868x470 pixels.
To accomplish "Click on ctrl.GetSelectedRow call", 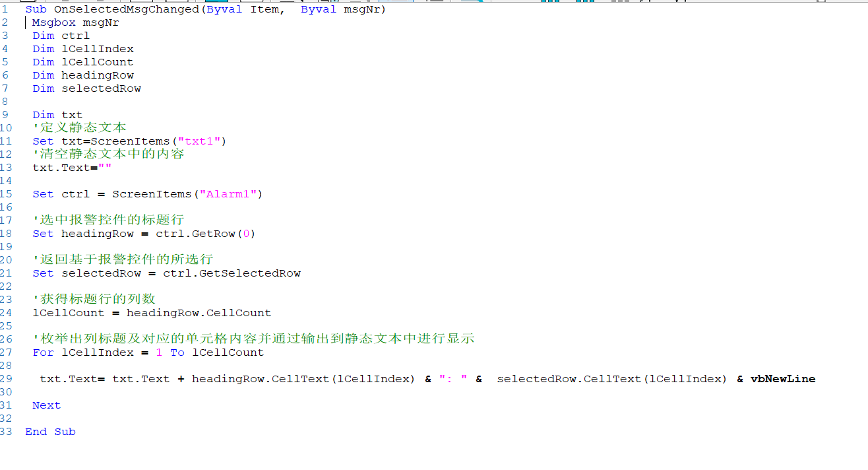I will [232, 273].
